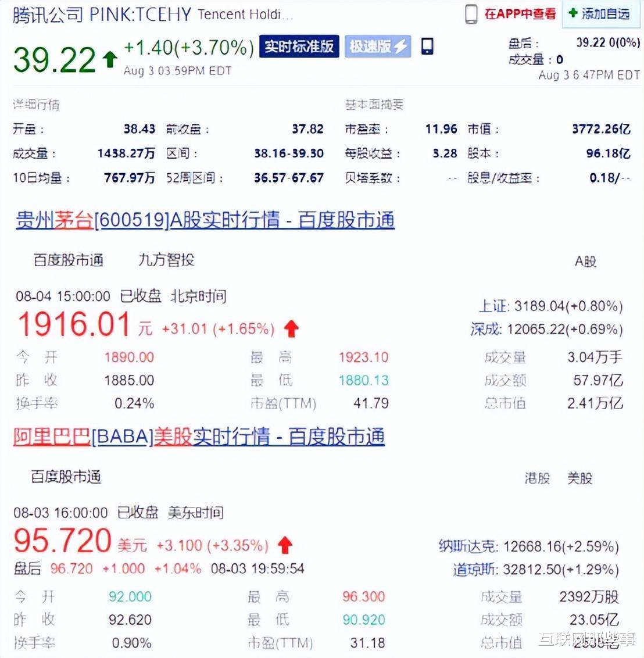Open 贵州茅台[600519]A股实时行情 link

(205, 220)
